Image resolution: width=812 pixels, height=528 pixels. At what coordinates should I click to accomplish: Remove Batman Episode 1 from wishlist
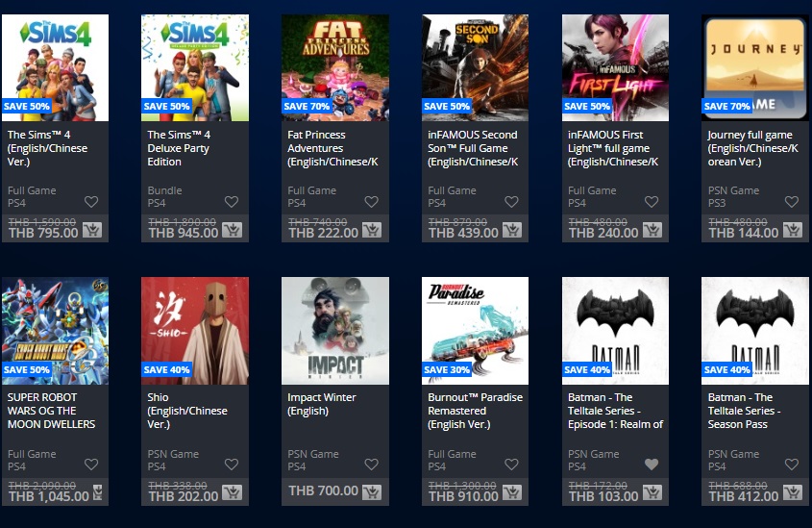pyautogui.click(x=652, y=465)
